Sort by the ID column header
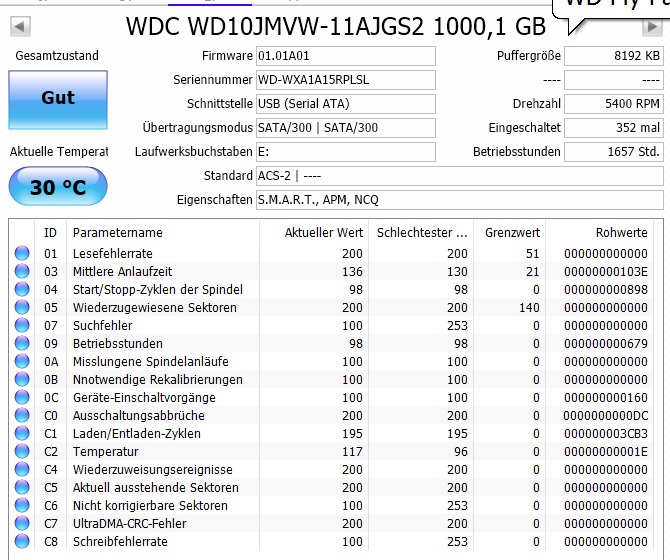 pyautogui.click(x=50, y=233)
